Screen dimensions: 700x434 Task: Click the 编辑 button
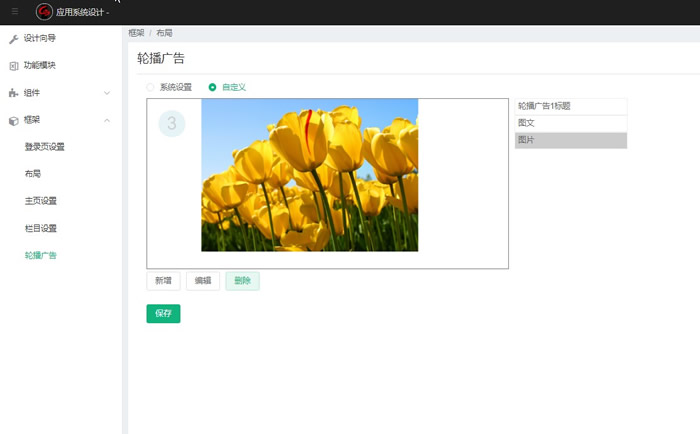click(x=203, y=281)
